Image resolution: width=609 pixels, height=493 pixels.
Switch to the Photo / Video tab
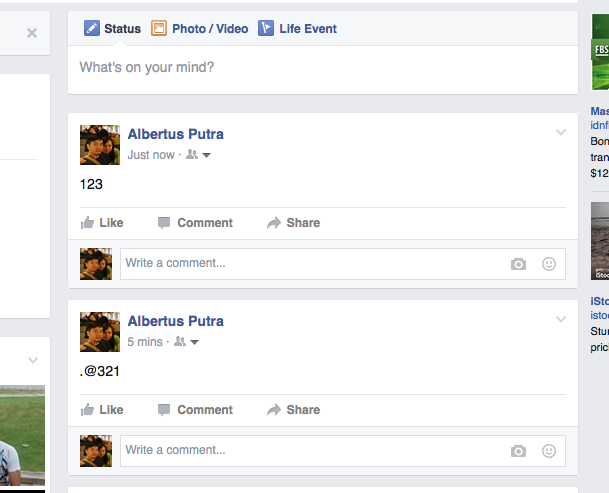click(x=200, y=28)
